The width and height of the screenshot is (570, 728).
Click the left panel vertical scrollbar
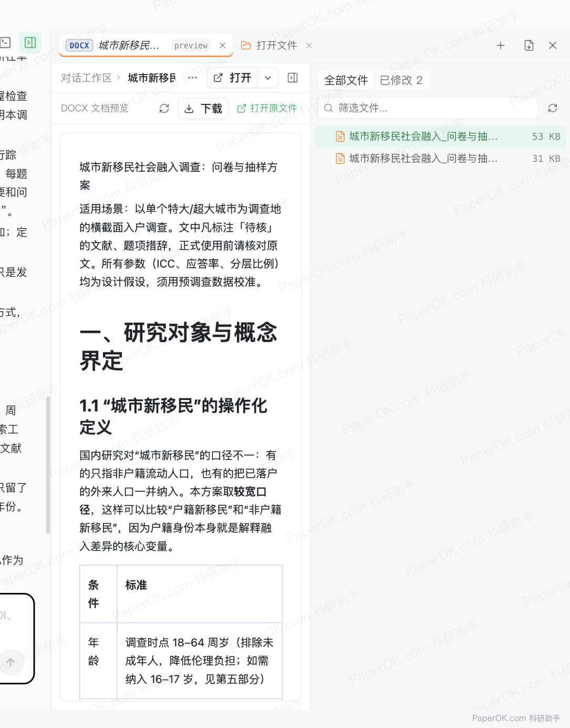(48, 465)
